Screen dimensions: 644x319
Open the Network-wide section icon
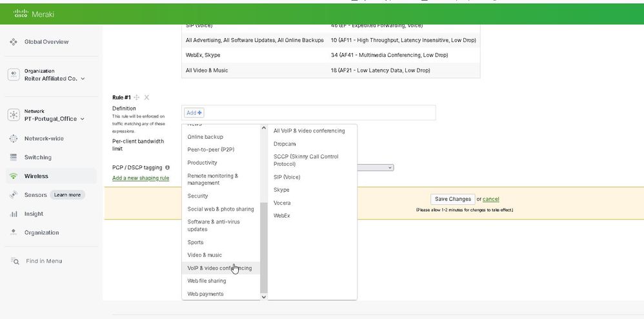(14, 139)
